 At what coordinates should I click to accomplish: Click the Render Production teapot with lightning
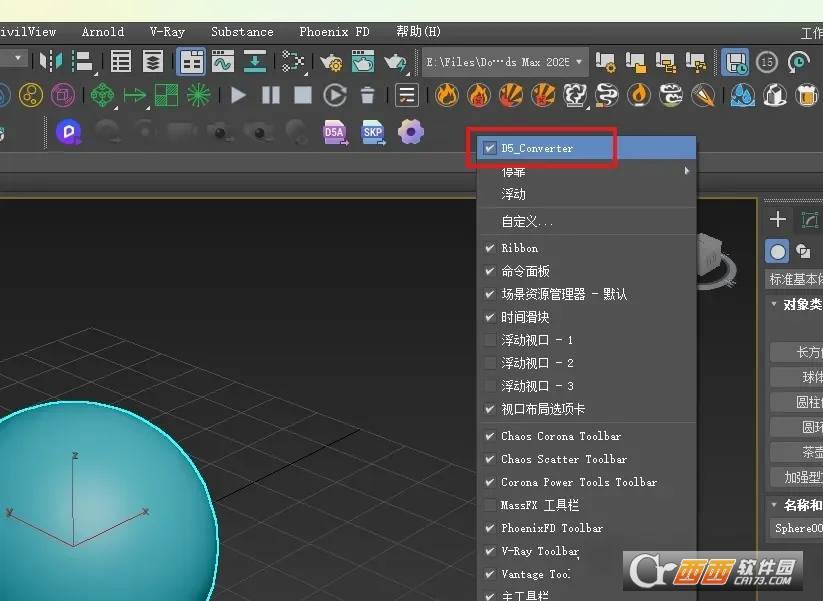pos(395,62)
